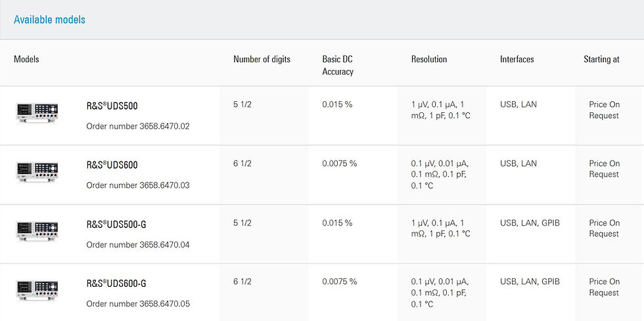Open the R&S UDS600-G product thumbnail
The height and width of the screenshot is (321, 644).
[37, 289]
